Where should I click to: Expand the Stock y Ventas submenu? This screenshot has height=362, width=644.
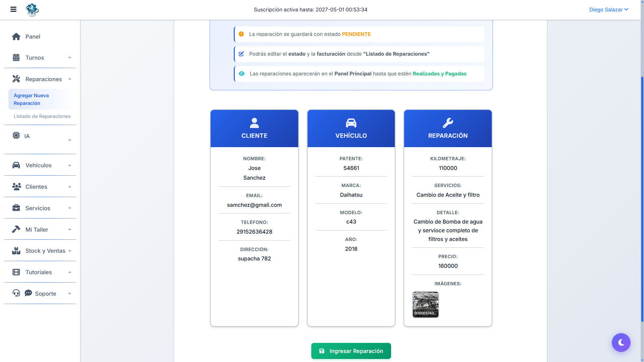(70, 251)
